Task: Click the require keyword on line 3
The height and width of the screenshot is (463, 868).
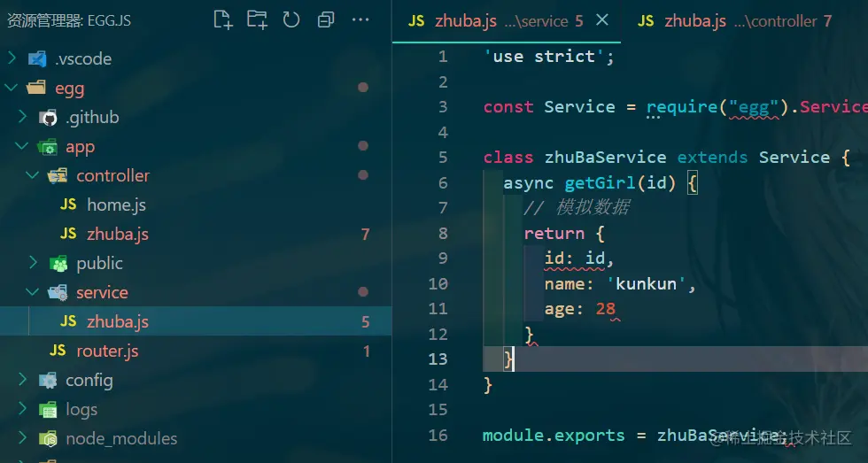Action: (682, 107)
